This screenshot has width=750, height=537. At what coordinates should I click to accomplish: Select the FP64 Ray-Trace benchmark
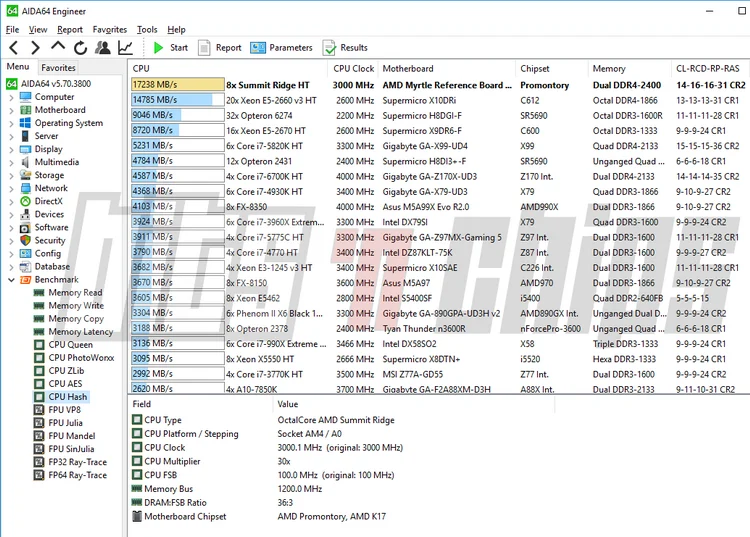click(x=77, y=475)
